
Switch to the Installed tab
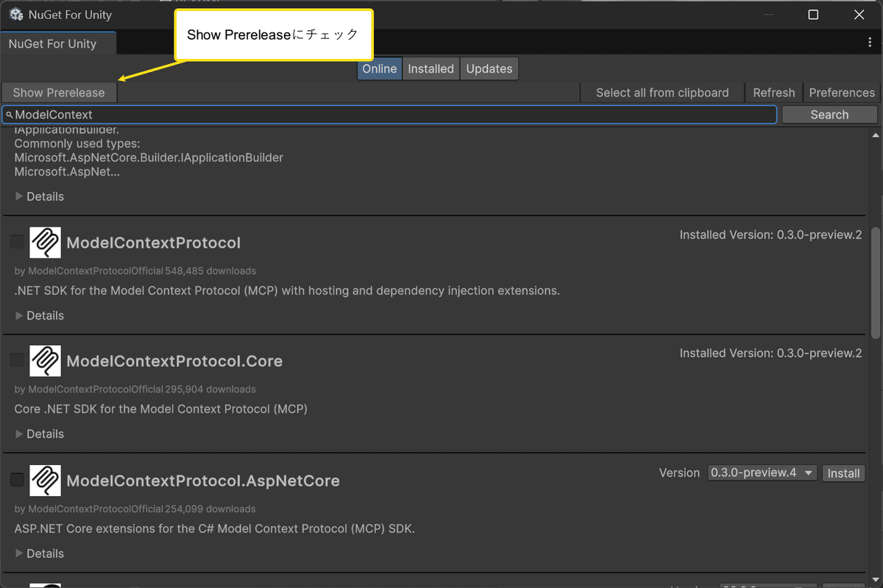coord(430,69)
